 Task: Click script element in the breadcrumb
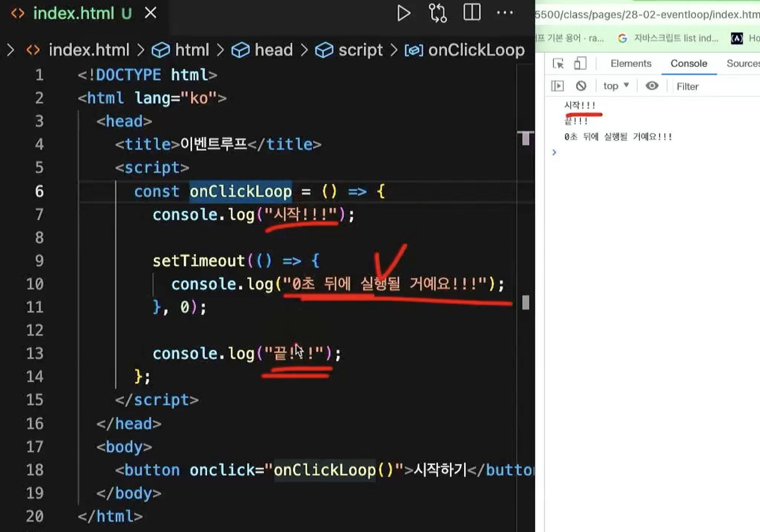click(x=360, y=50)
